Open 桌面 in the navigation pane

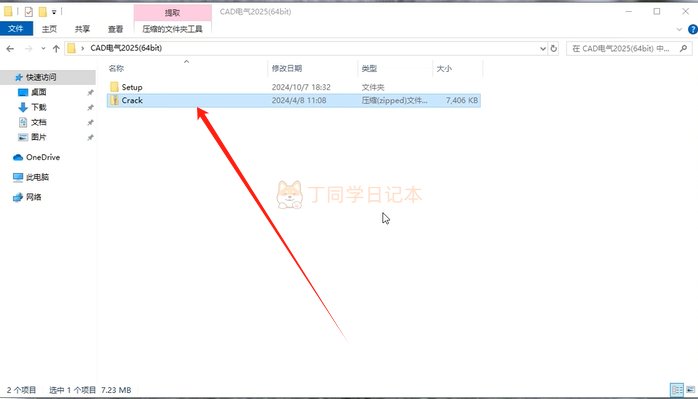39,92
